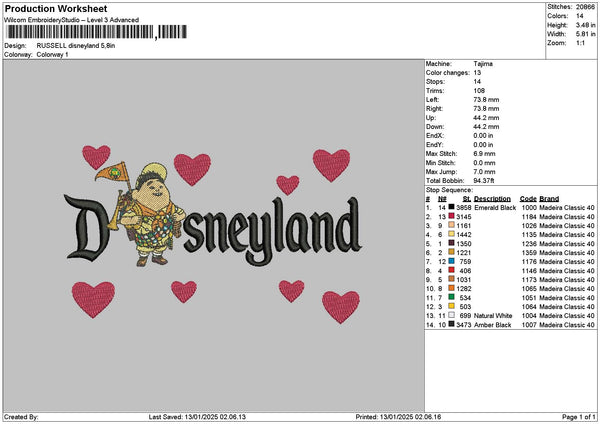This screenshot has width=600, height=424.
Task: Click the EndX value 0.00 in
Action: (483, 136)
